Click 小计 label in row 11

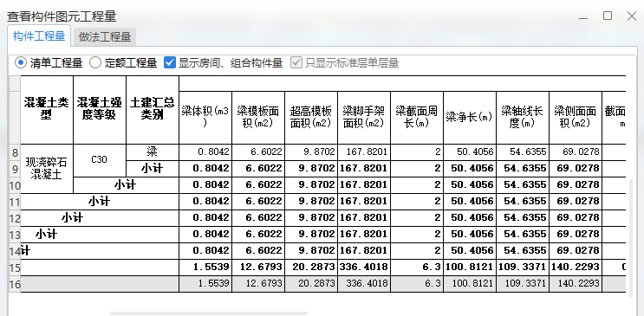coord(100,202)
